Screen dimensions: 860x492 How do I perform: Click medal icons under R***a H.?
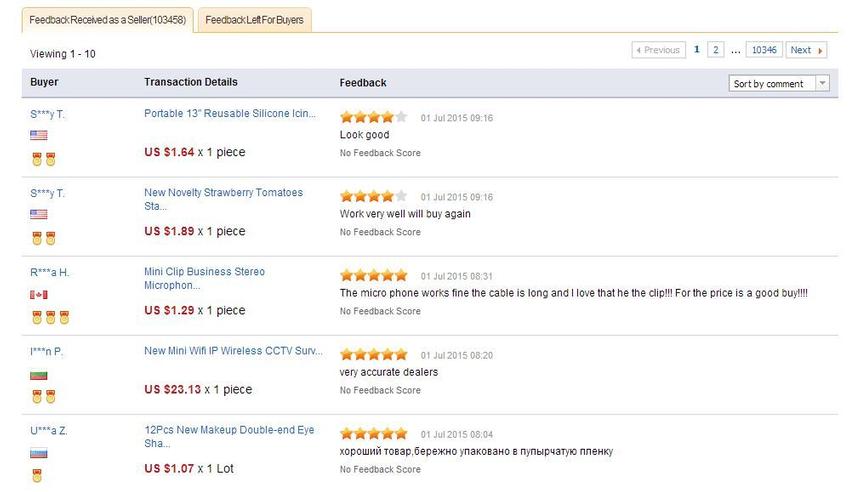pos(50,317)
